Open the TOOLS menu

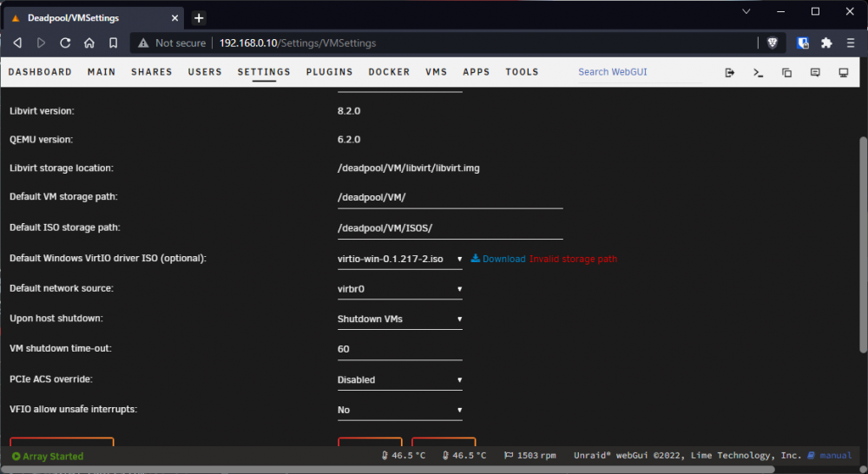522,72
